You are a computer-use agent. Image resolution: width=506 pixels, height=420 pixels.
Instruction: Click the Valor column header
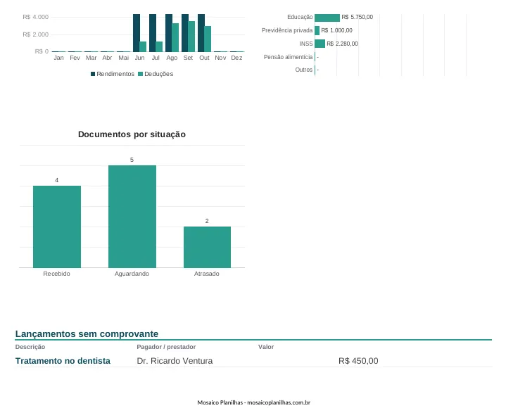click(266, 347)
